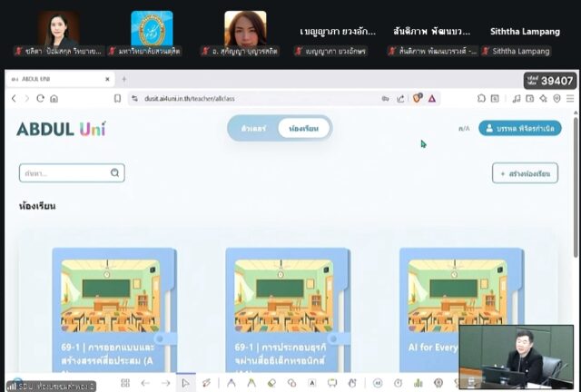Click the signal strength room label

tap(51, 386)
